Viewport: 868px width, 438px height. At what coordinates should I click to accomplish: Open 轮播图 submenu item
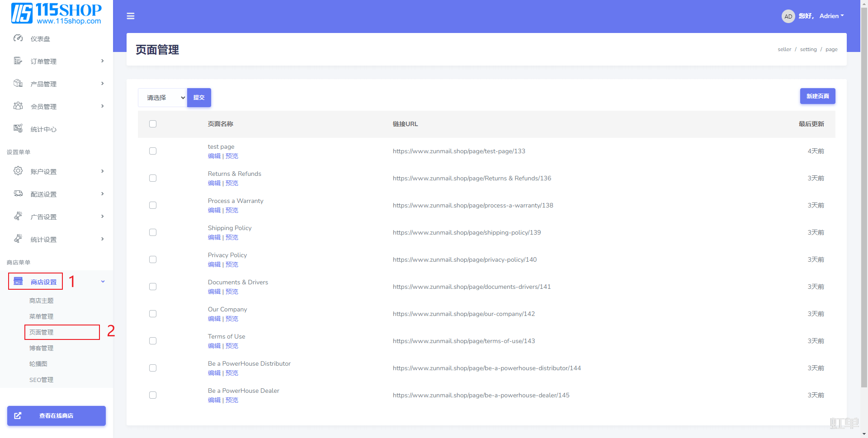tap(38, 364)
